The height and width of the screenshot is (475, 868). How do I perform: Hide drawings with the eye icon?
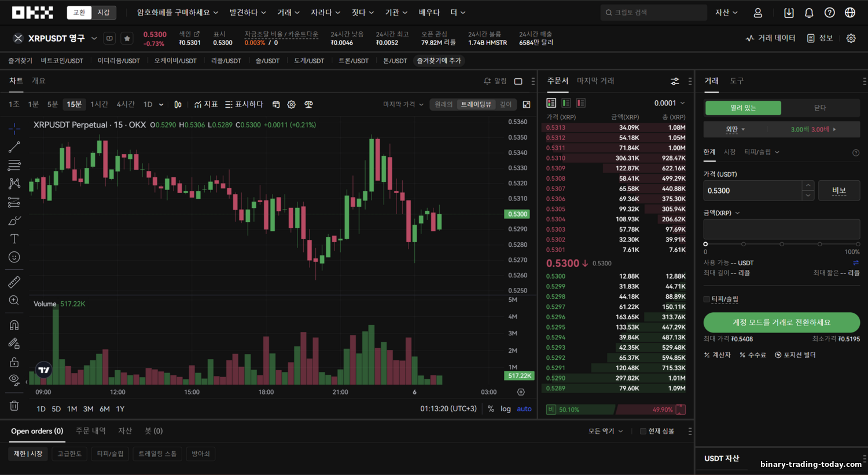[x=14, y=379]
